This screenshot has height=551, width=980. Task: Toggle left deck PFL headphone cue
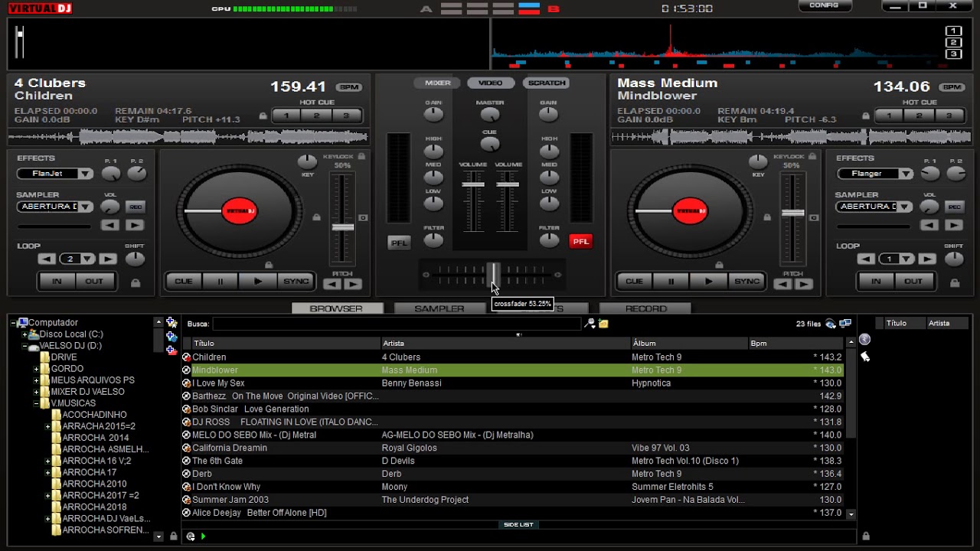tap(399, 243)
